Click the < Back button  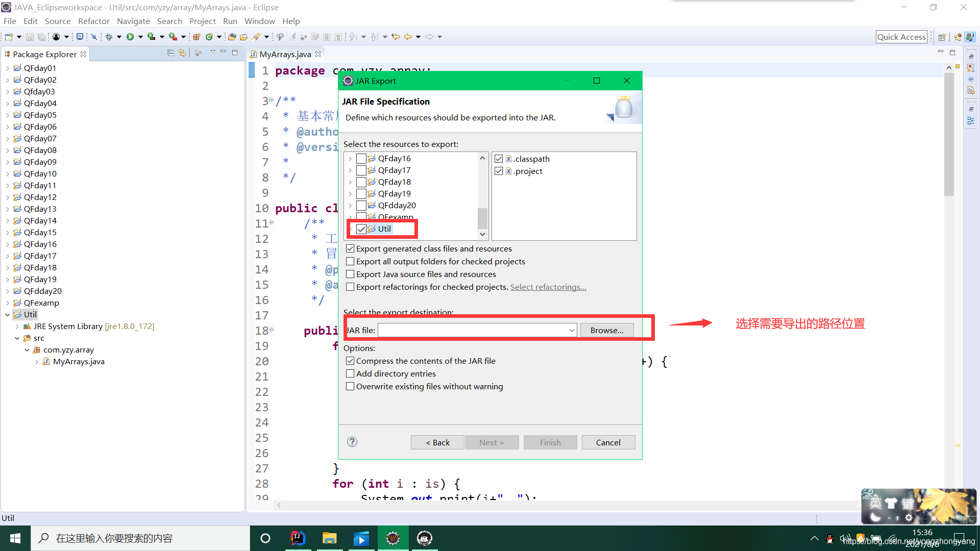point(438,442)
